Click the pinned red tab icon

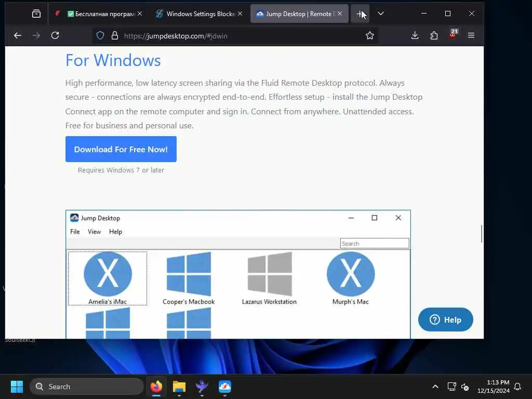pos(57,14)
